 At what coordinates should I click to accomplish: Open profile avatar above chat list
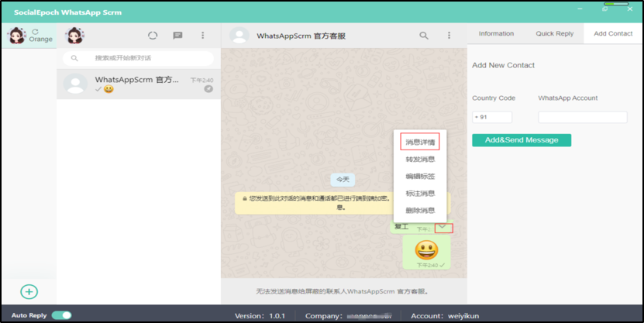[74, 36]
